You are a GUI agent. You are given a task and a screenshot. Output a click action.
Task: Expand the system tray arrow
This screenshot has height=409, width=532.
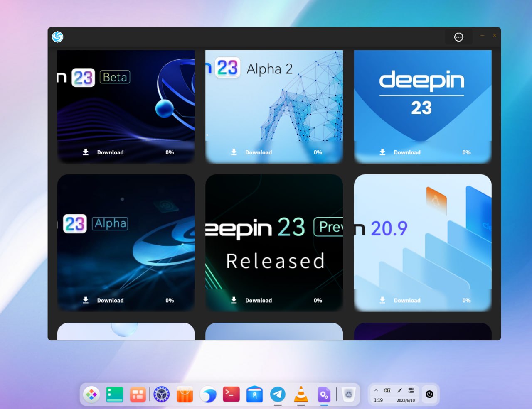point(376,390)
